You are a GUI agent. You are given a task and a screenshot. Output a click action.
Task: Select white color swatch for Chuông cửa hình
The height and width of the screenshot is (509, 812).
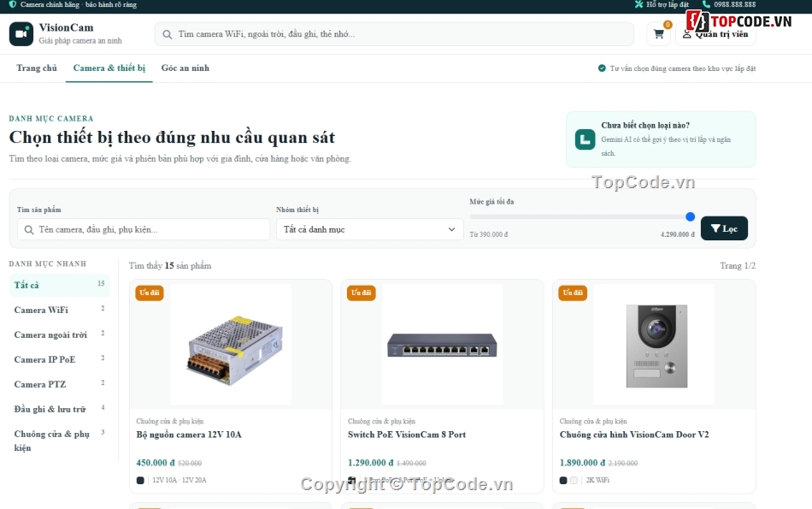(574, 481)
